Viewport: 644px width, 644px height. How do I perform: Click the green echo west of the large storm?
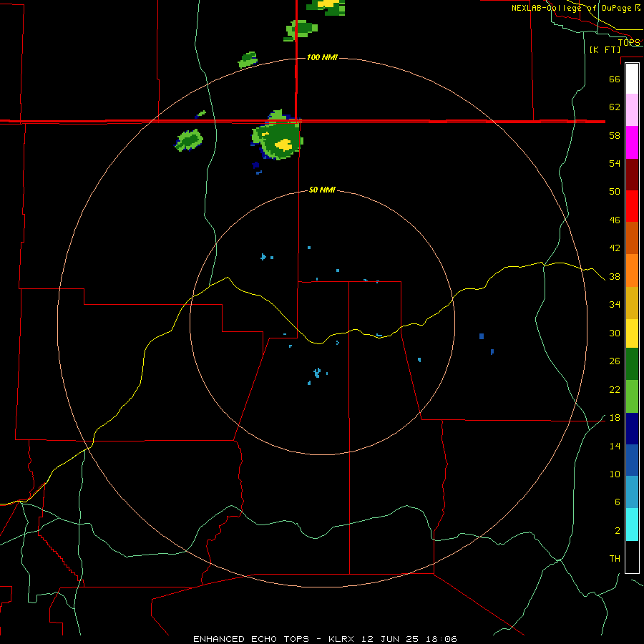[189, 140]
